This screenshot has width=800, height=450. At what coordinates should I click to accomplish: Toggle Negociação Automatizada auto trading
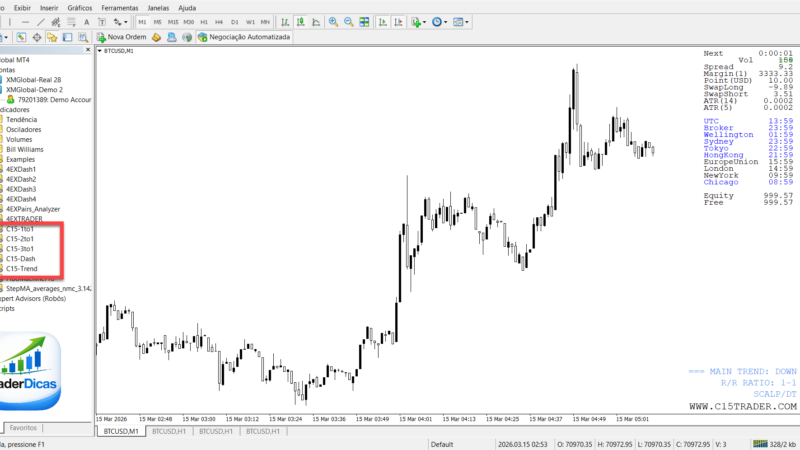(x=243, y=37)
